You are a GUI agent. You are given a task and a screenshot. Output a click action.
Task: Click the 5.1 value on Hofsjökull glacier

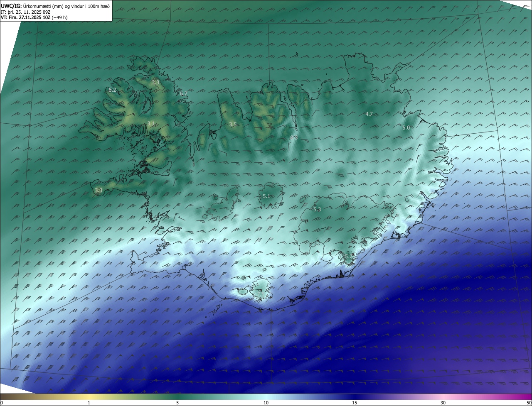point(267,196)
